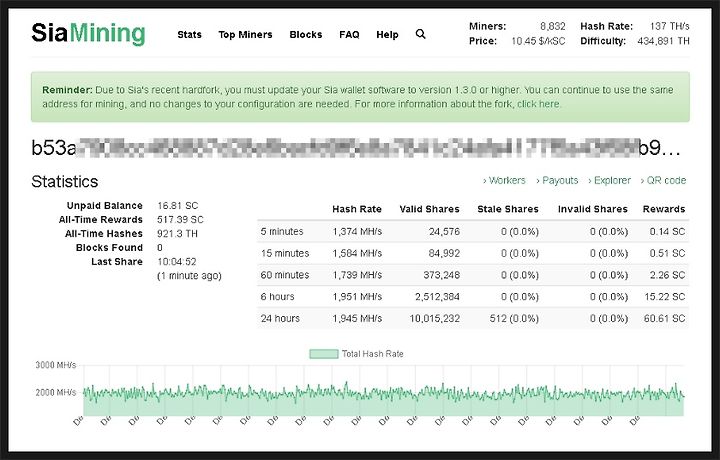This screenshot has width=720, height=460.
Task: Select the 5 minutes row label
Action: point(282,231)
